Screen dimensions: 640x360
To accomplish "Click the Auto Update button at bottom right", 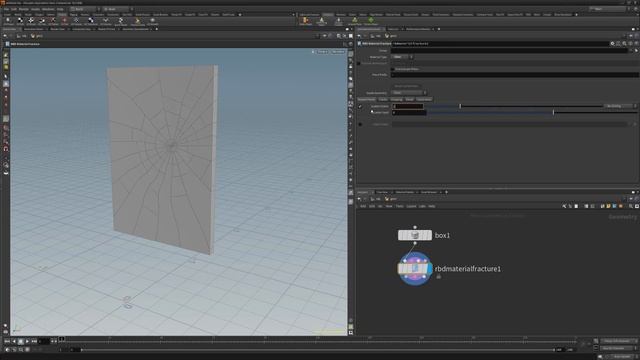I will (622, 356).
